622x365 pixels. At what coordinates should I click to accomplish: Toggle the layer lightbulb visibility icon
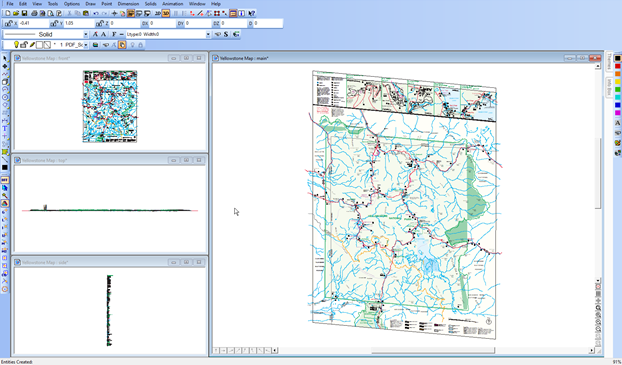[x=16, y=45]
